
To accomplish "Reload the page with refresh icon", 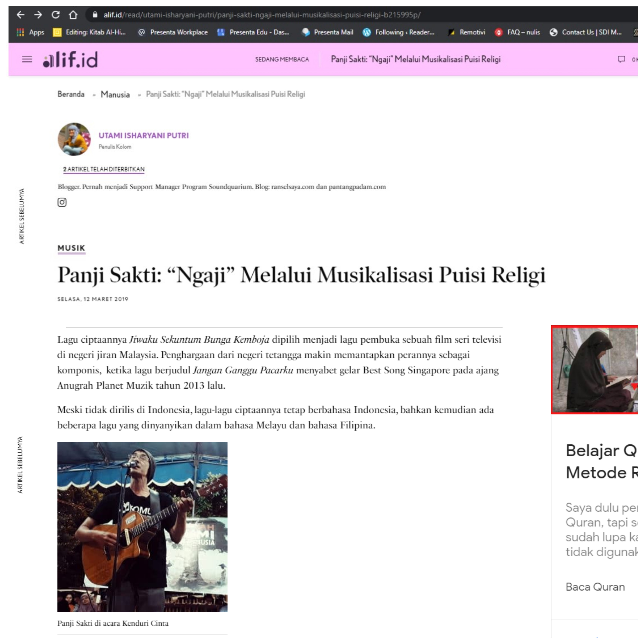I will pos(56,15).
